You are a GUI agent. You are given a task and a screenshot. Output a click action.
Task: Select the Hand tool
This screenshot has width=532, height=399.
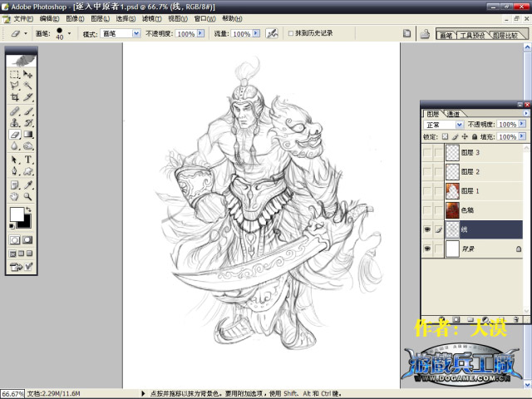(14, 196)
